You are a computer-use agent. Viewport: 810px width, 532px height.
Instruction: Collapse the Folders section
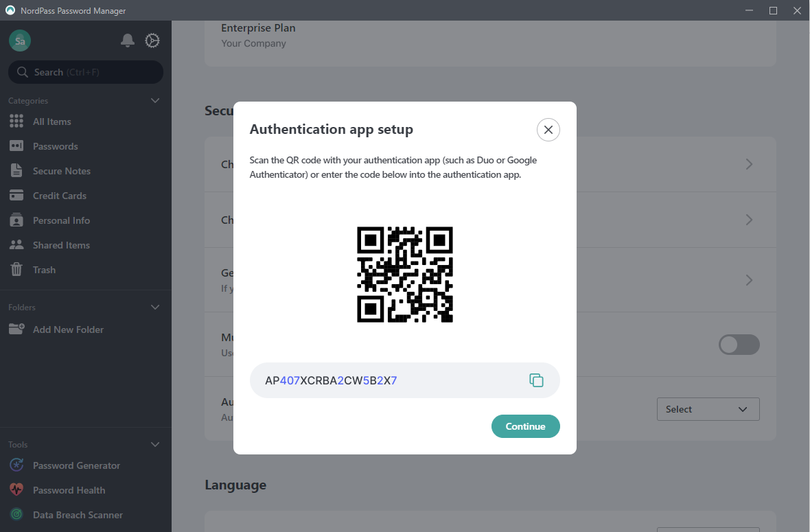pos(155,308)
